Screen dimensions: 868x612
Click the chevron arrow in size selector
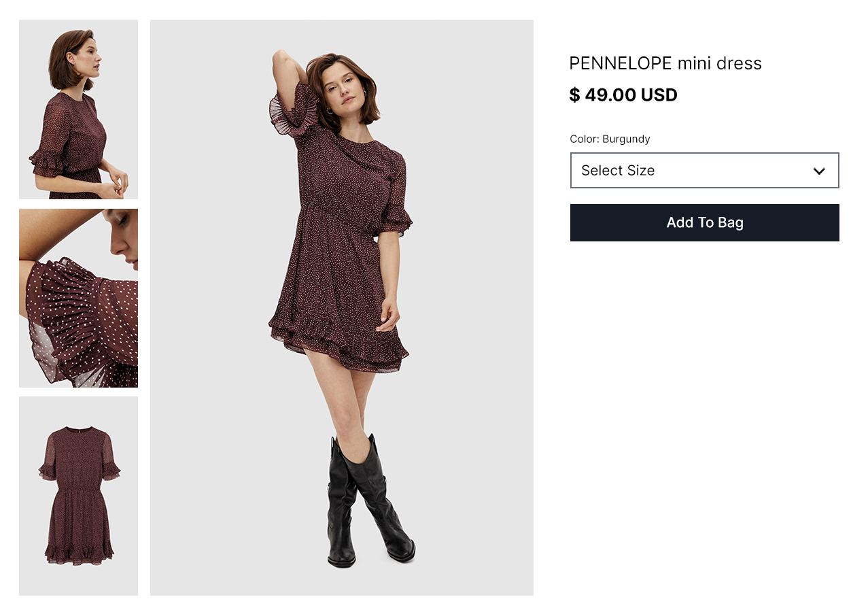(x=819, y=171)
